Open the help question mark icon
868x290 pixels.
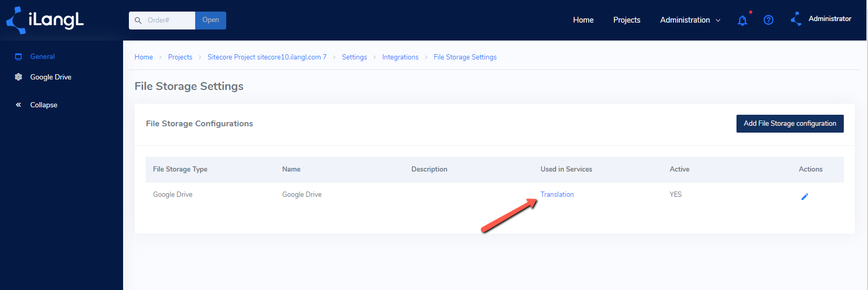769,20
